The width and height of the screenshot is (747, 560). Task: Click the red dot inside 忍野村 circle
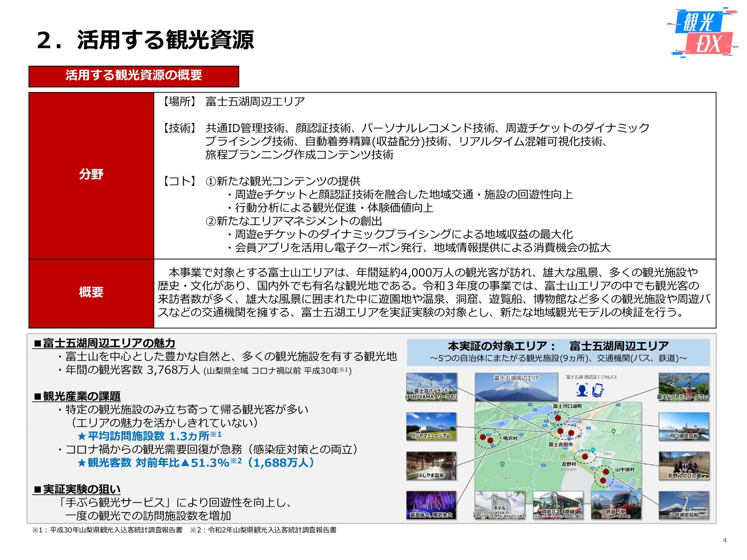(x=585, y=457)
